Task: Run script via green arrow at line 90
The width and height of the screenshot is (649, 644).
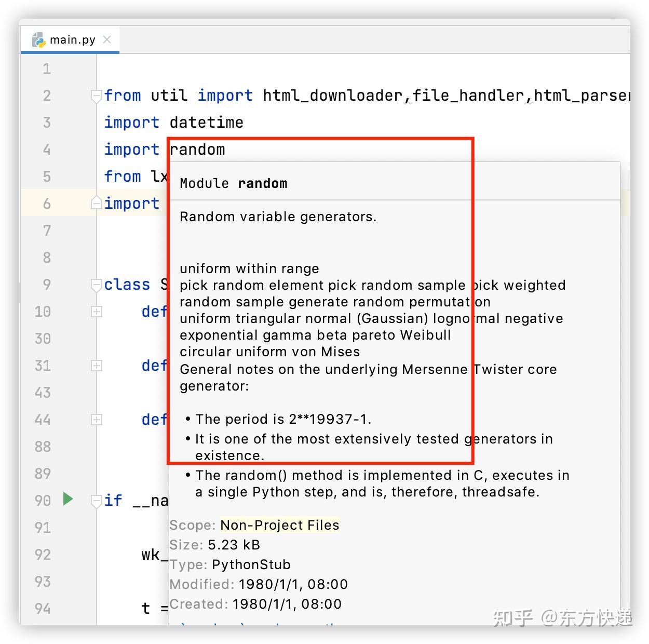Action: click(x=68, y=499)
